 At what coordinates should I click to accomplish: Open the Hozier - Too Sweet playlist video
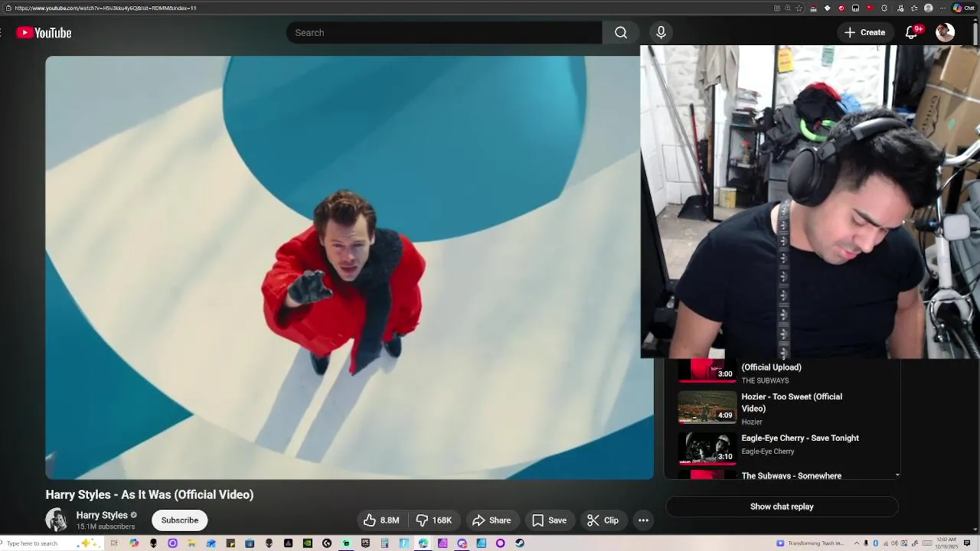792,403
